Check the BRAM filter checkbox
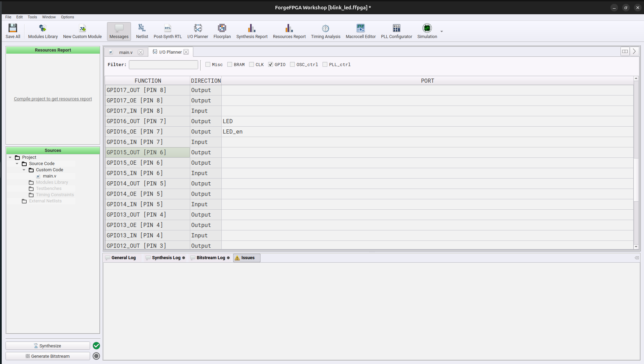Screen dimensions: 644x364 (x=230, y=64)
